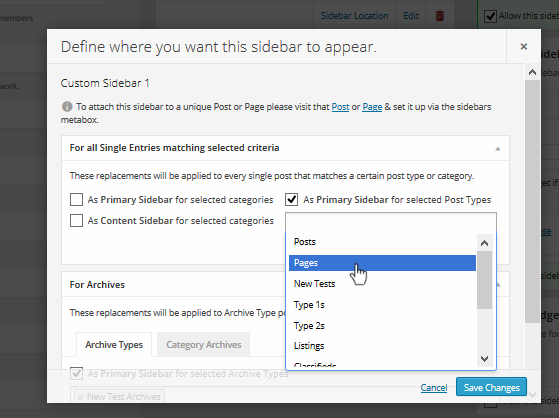Click the Save Changes button
The width and height of the screenshot is (559, 418).
(491, 387)
